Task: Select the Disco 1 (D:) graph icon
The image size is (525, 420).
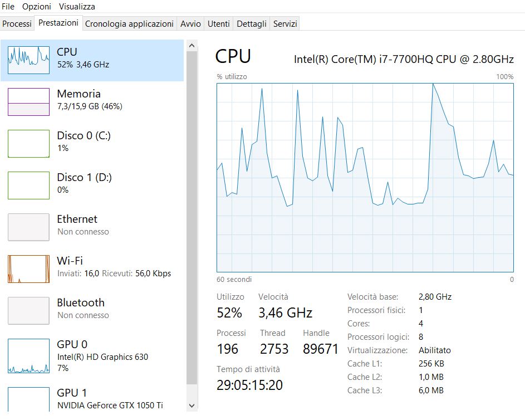Action: click(x=28, y=185)
